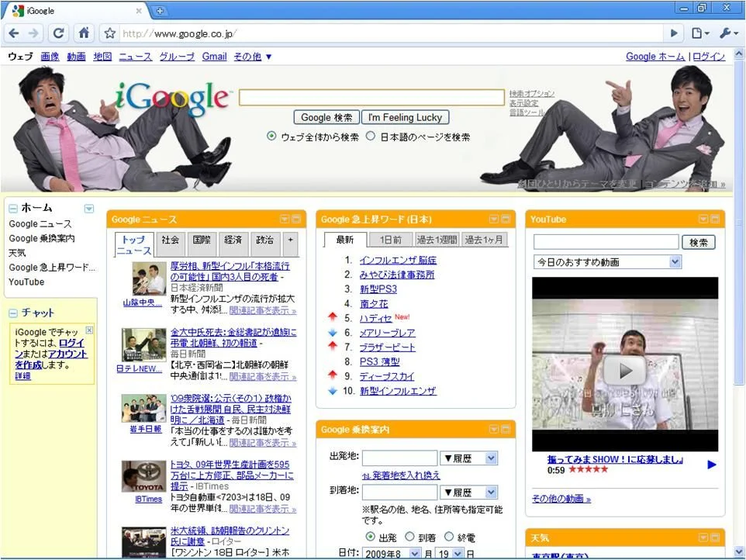Maximize the YouTube gadget

coord(715,219)
